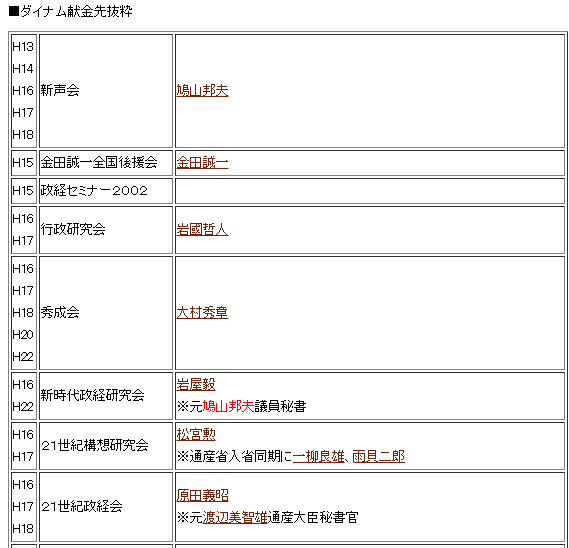The width and height of the screenshot is (569, 548).
Task: Open the 渡辺美智雄 link
Action: point(235,517)
